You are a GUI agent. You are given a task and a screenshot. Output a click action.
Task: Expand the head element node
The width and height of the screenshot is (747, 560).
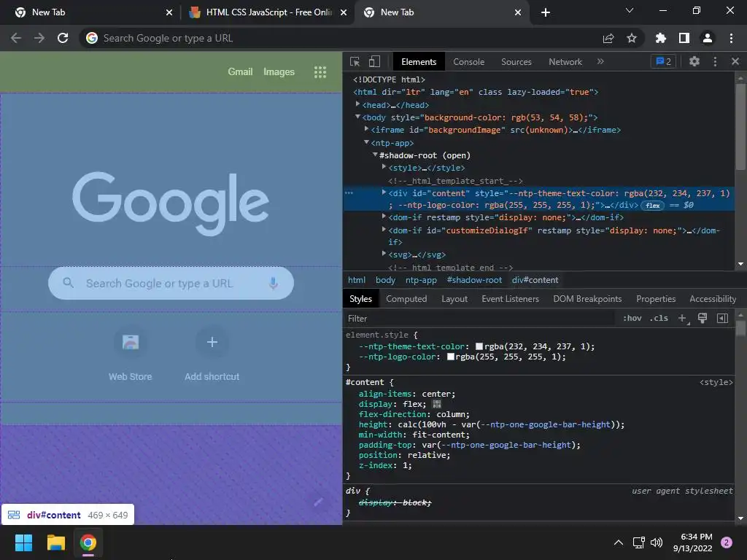point(357,104)
